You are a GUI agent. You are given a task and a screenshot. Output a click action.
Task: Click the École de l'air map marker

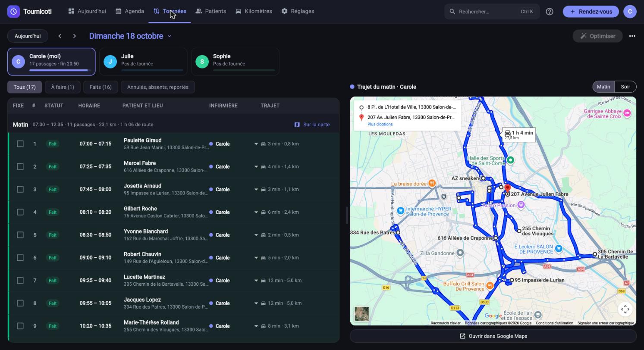[537, 315]
